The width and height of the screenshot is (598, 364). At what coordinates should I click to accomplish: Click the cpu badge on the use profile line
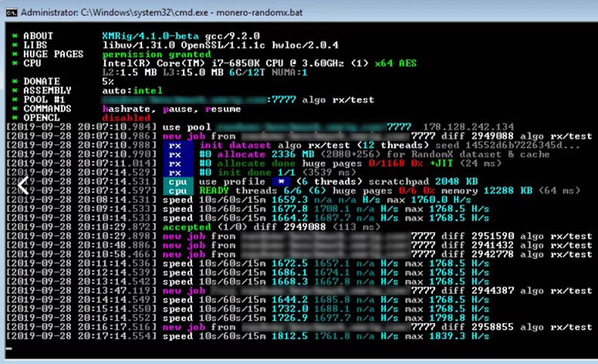[x=177, y=180]
